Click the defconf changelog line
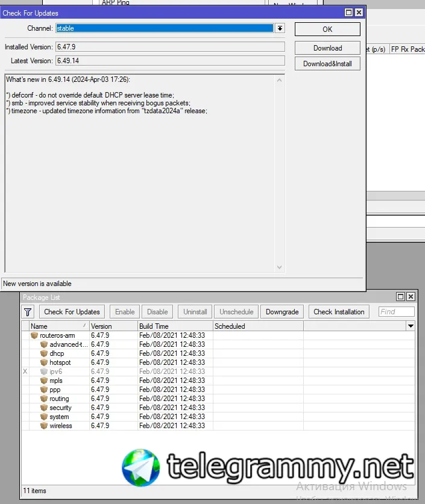 pyautogui.click(x=90, y=95)
